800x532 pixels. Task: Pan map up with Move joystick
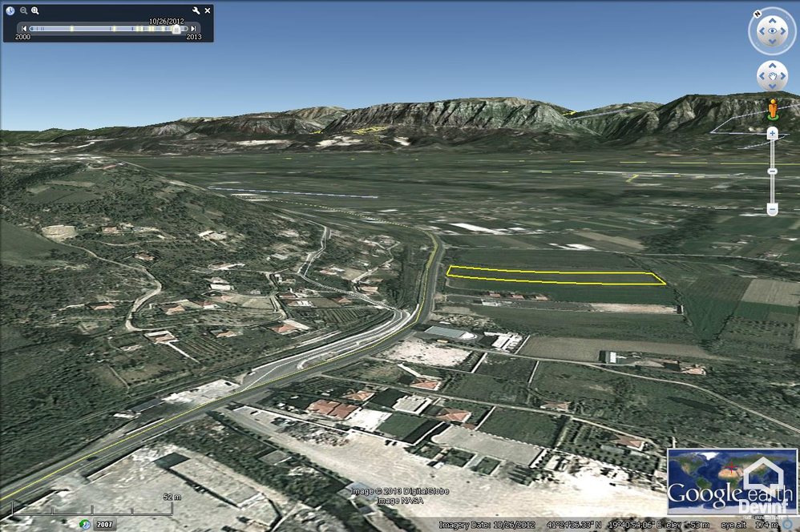(x=771, y=65)
